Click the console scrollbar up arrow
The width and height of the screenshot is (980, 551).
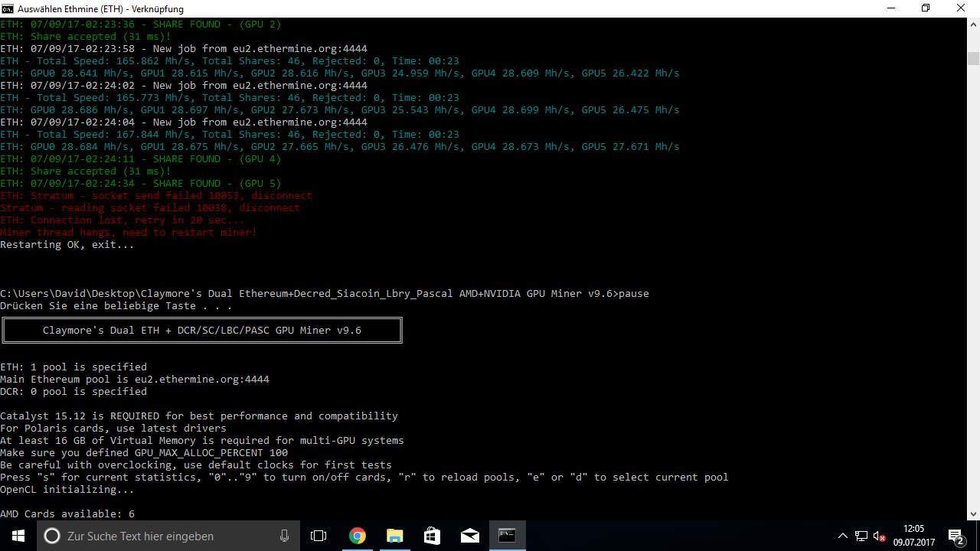click(973, 24)
